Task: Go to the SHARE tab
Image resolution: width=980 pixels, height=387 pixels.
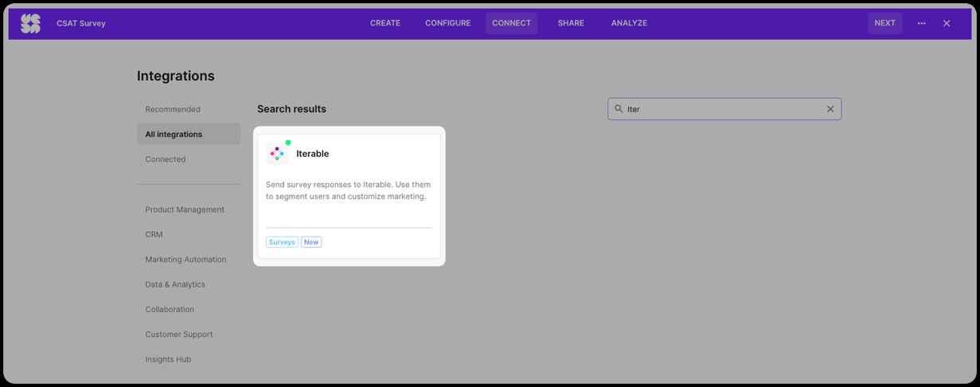Action: (x=571, y=23)
